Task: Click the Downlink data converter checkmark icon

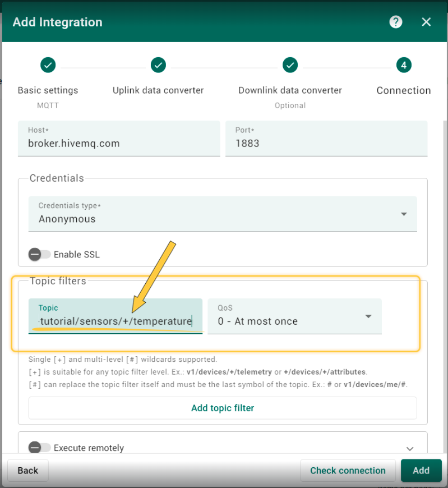Action: point(290,65)
